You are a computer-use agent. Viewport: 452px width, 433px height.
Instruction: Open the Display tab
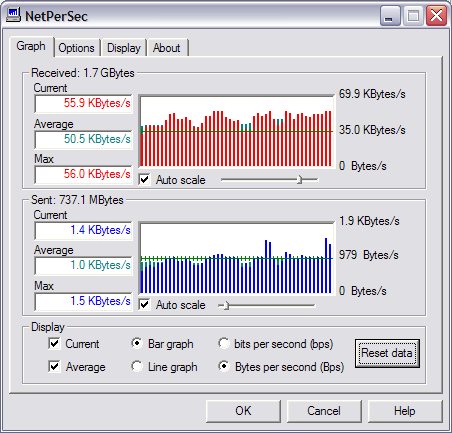click(124, 48)
